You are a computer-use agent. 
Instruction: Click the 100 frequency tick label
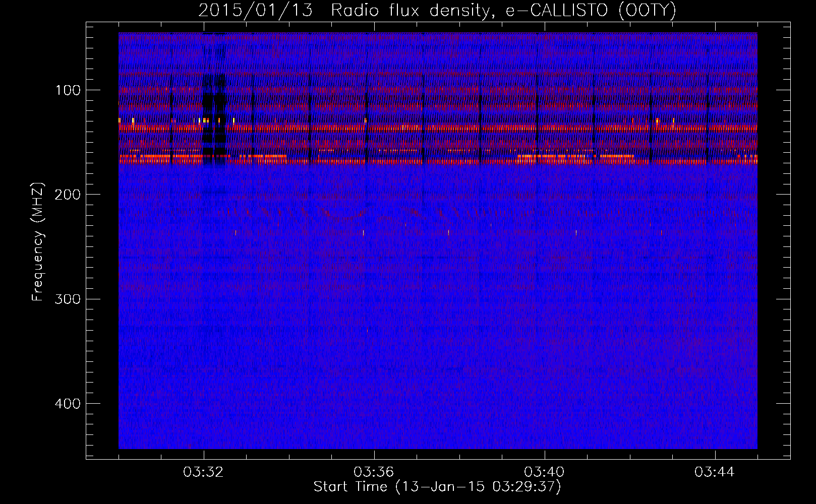pos(68,90)
